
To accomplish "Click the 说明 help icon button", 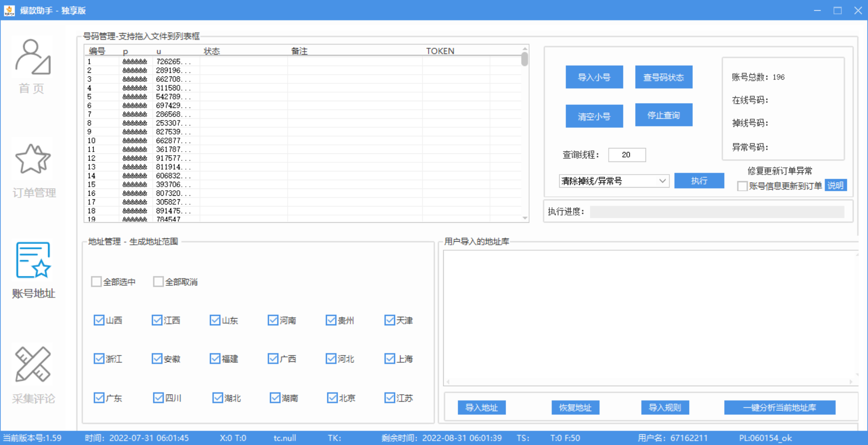I will [836, 185].
